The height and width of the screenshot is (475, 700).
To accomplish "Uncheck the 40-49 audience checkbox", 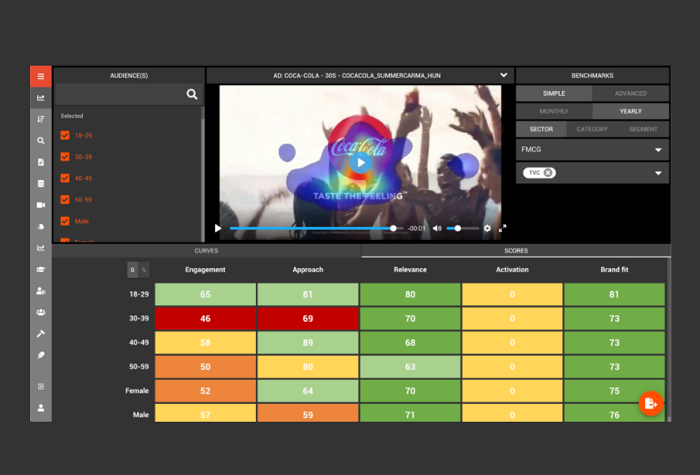I will (65, 178).
